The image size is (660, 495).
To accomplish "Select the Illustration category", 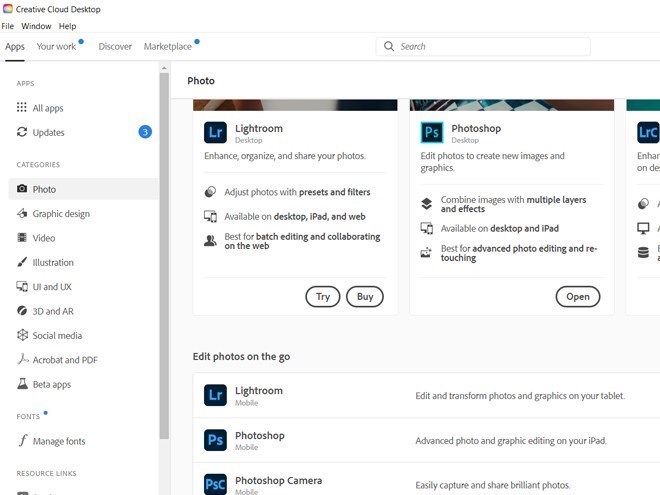I will [83, 262].
